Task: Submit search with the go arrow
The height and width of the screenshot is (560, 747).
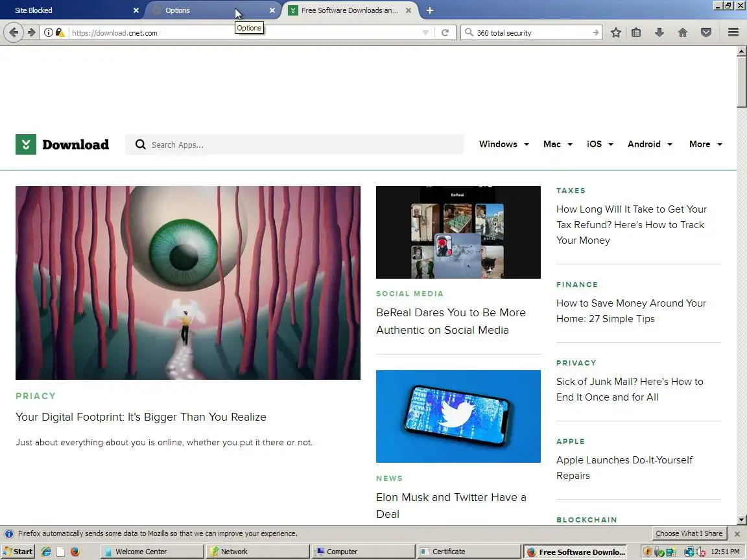Action: 595,32
